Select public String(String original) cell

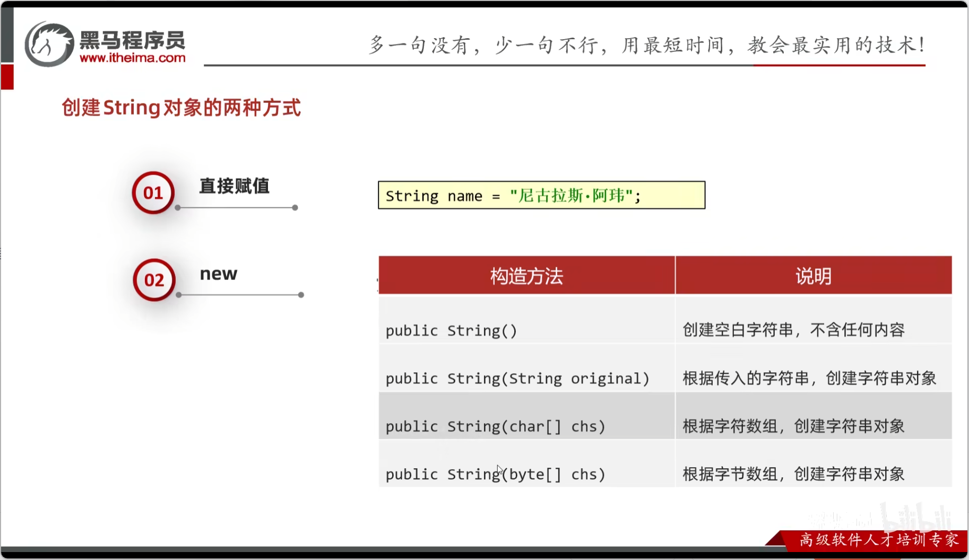(x=526, y=368)
